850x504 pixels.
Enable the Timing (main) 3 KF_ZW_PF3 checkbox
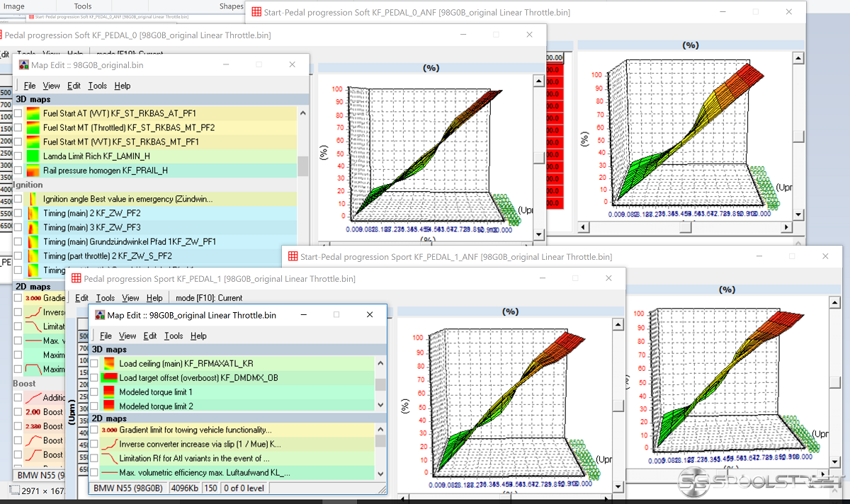19,227
